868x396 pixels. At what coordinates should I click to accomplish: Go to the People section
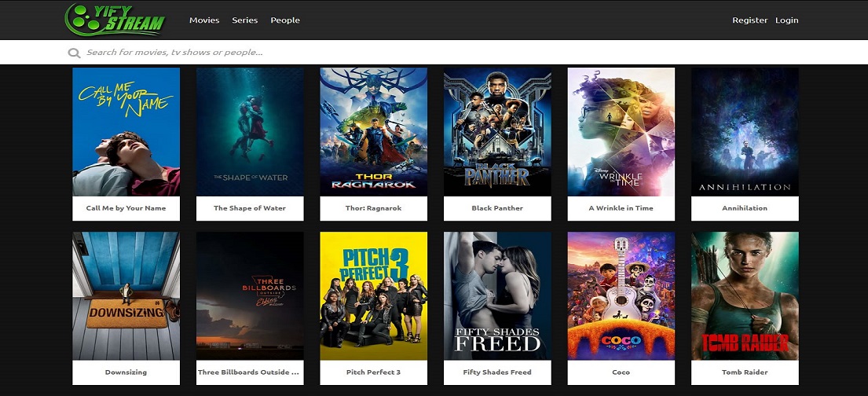pyautogui.click(x=285, y=20)
